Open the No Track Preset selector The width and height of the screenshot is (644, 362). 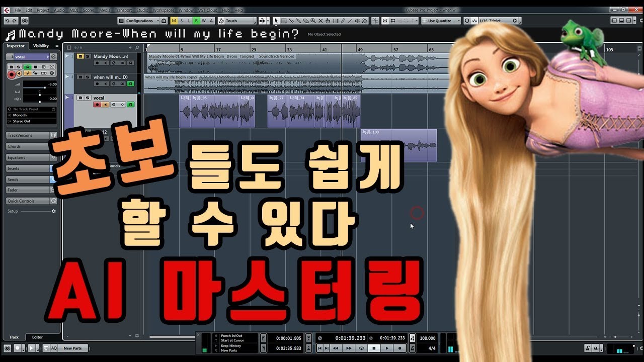pos(31,109)
